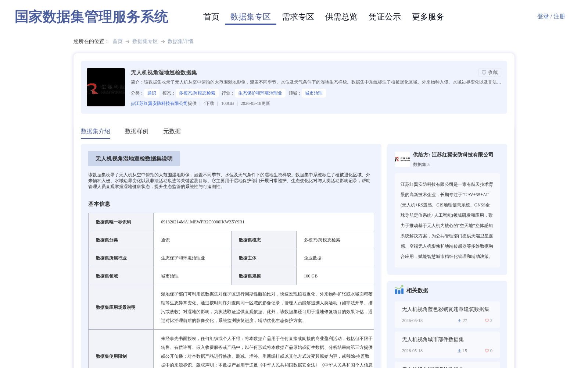Switch to the 元数据 tab

pos(172,131)
